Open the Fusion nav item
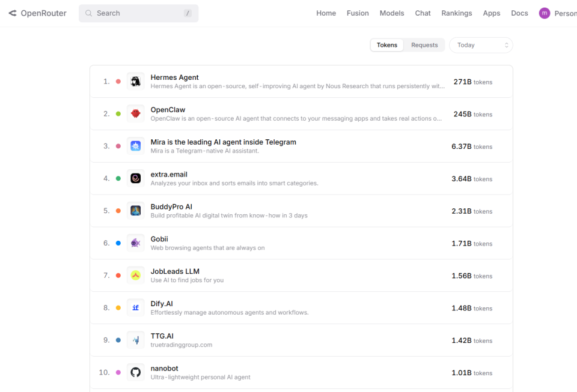This screenshot has height=392, width=577. 358,13
